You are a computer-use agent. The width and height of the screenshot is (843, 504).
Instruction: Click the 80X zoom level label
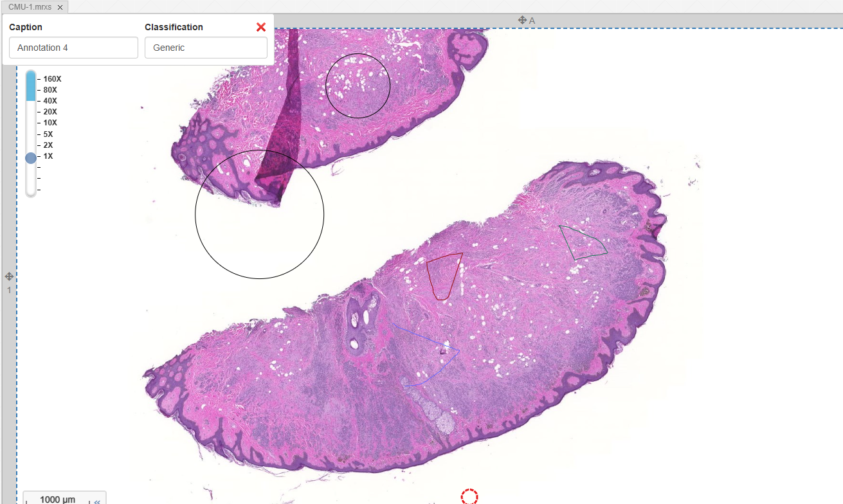click(50, 90)
